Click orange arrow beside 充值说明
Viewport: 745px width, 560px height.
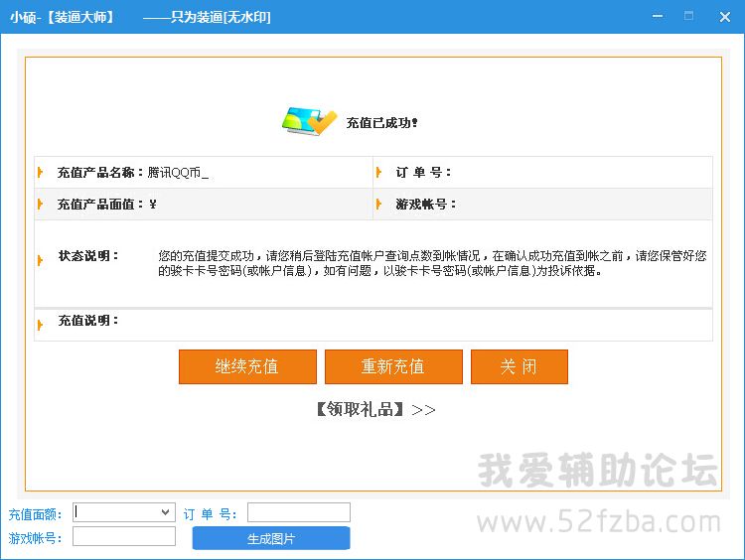coord(41,325)
